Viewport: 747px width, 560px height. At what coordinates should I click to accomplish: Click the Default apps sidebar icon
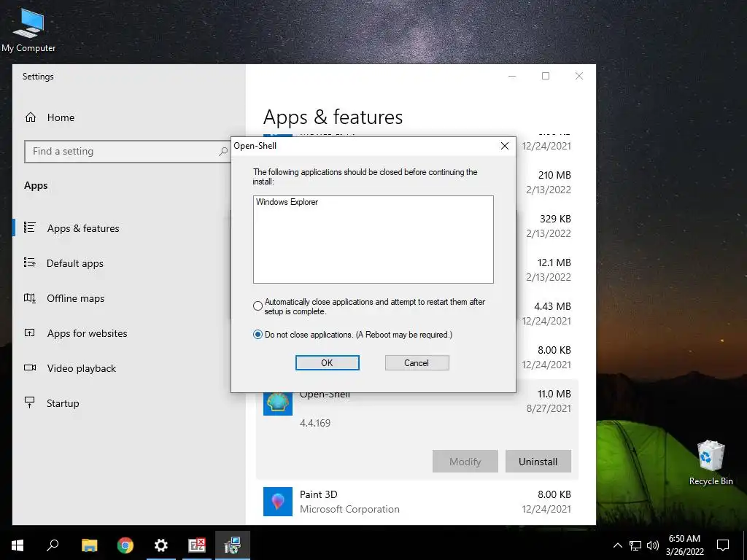(x=29, y=262)
